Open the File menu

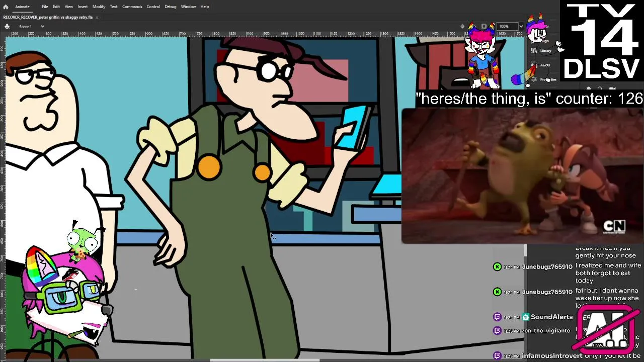pos(45,7)
